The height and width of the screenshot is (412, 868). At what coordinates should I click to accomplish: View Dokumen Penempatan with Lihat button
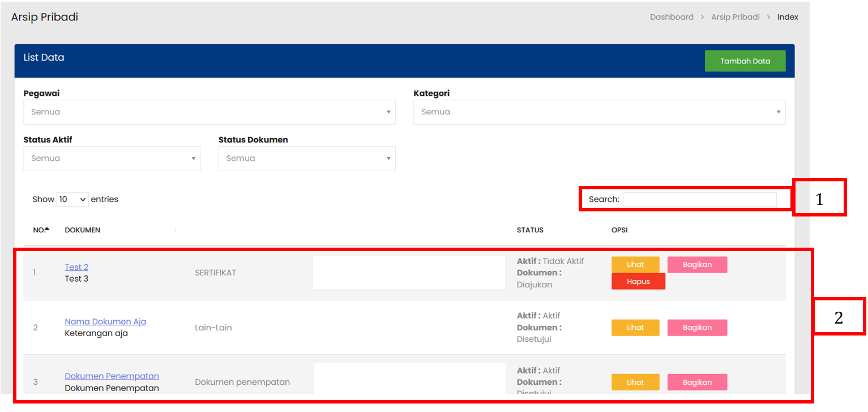635,383
